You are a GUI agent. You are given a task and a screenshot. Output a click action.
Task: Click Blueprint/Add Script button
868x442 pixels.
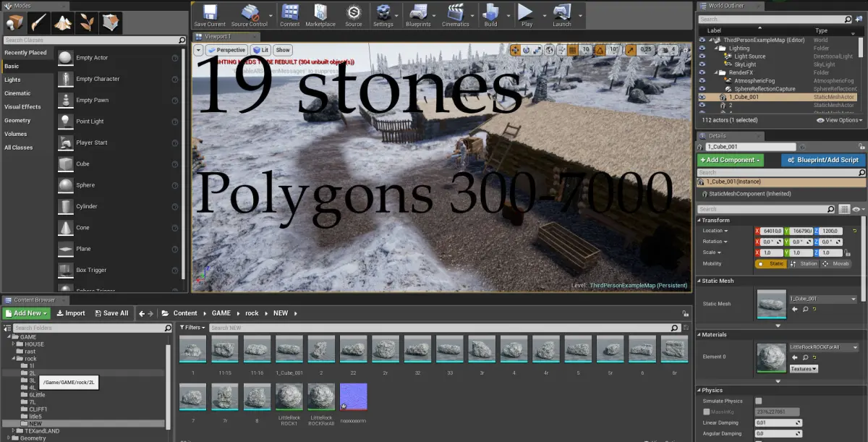823,160
